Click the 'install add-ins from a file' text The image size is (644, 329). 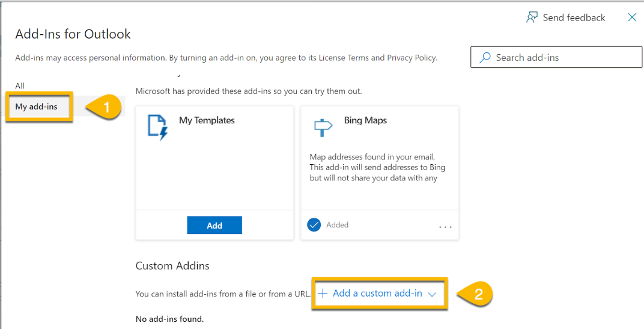223,294
